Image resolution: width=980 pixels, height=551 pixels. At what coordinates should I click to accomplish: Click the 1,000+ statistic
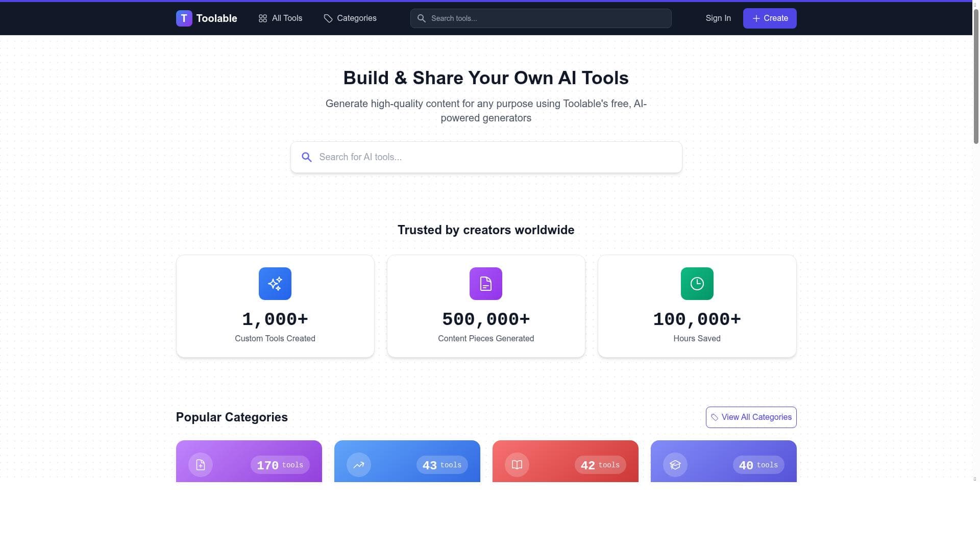coord(275,319)
